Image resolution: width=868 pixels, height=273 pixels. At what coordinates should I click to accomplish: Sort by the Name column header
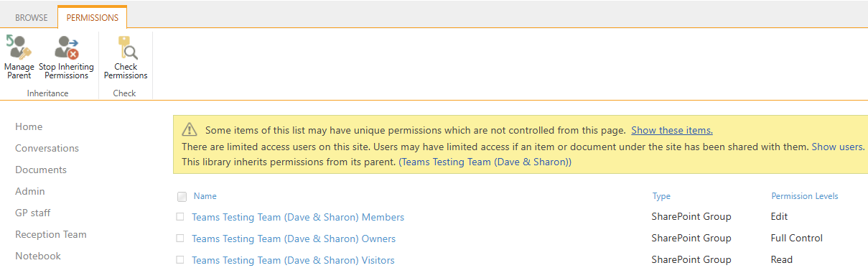coord(205,196)
